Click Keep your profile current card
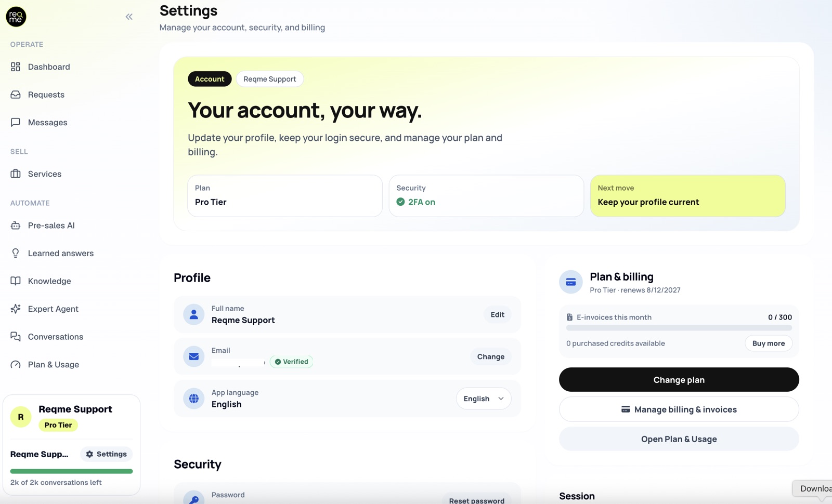832x504 pixels. point(687,195)
